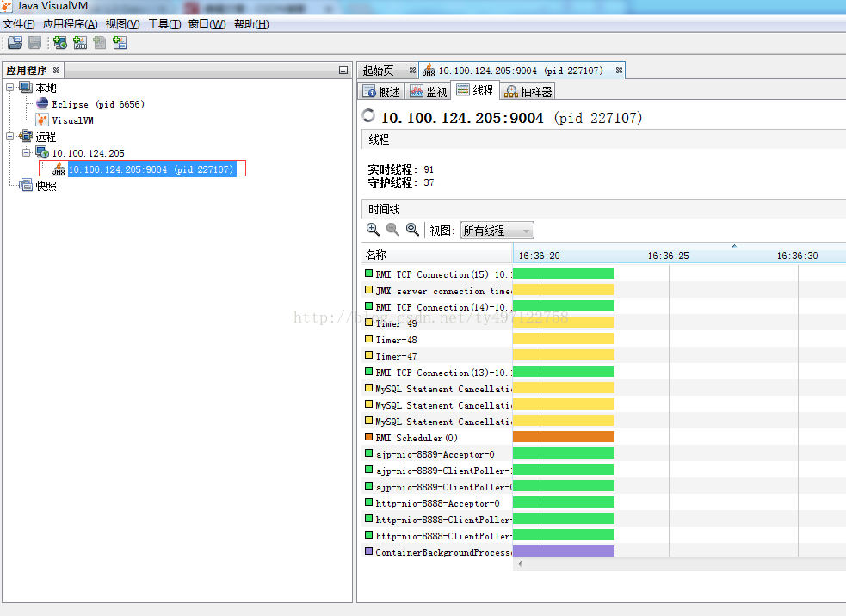846x616 pixels.
Task: Open the File menu
Action: pos(18,24)
